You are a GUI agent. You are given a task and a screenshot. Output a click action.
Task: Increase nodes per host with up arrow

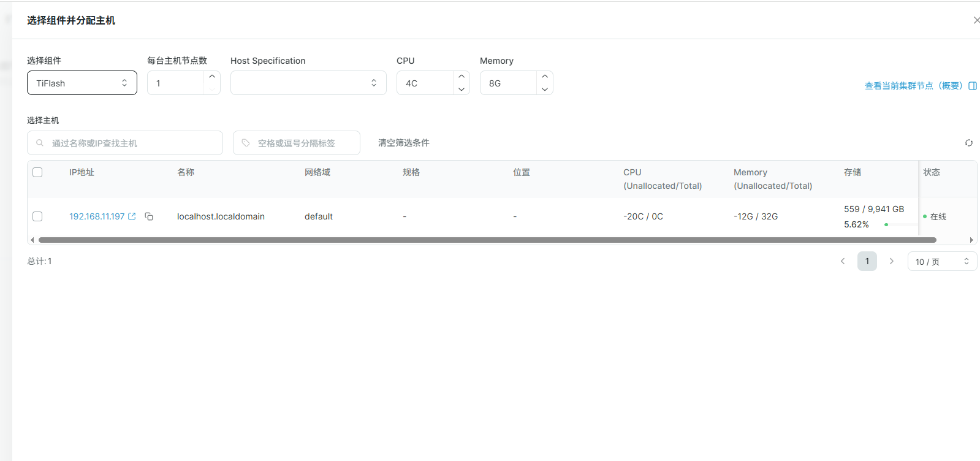[212, 77]
